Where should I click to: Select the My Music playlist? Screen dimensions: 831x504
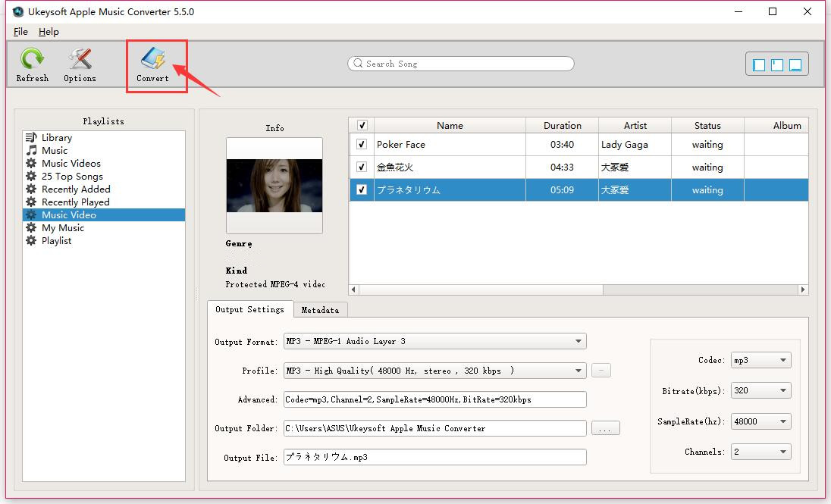(104, 228)
